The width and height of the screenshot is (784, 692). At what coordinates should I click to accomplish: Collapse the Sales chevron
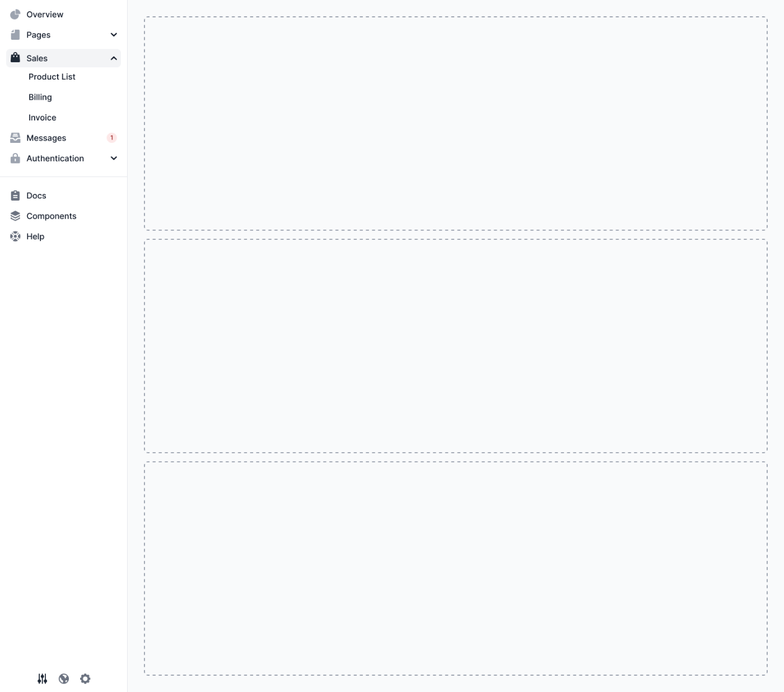pos(114,58)
